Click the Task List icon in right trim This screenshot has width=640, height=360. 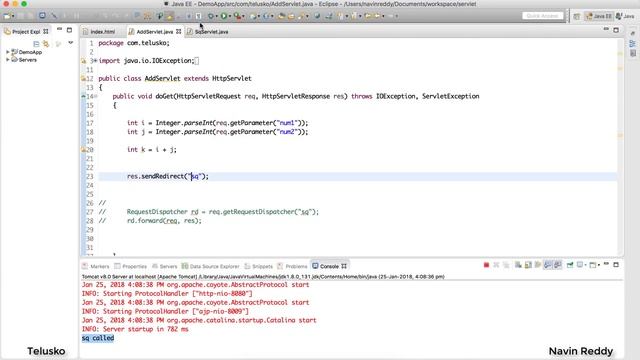(x=633, y=53)
